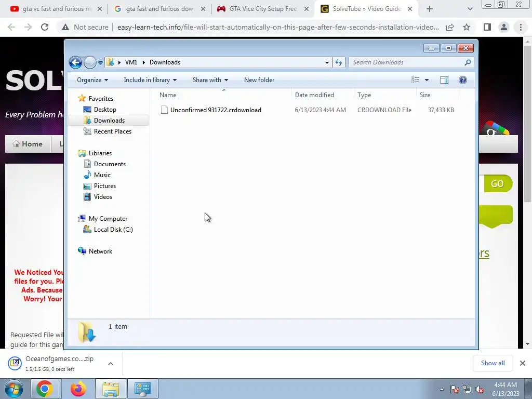Open Include in library menu
The width and height of the screenshot is (532, 399).
coord(150,80)
